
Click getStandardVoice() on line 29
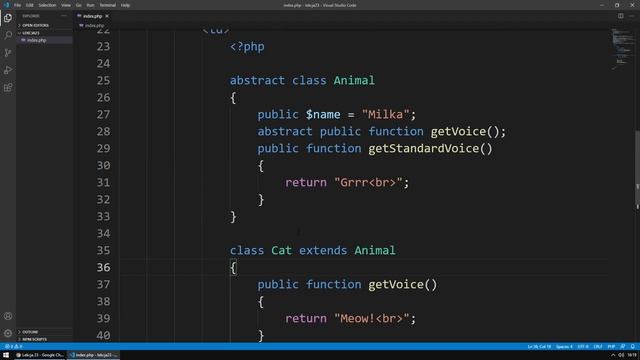430,149
